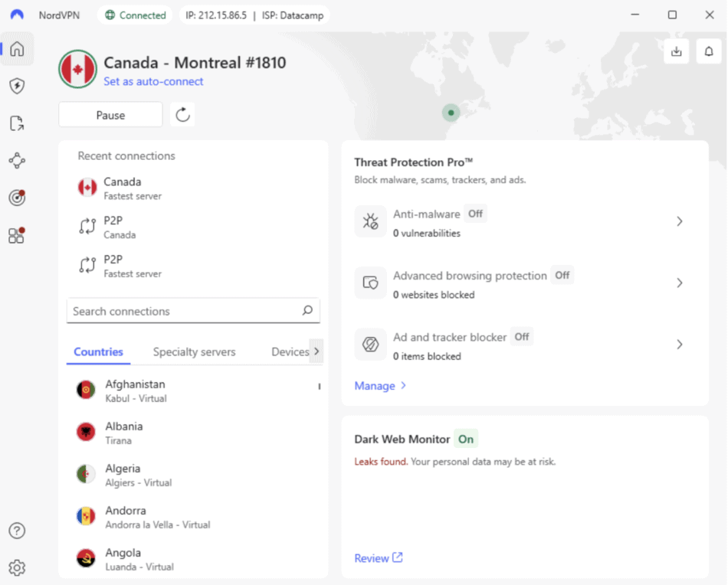Switch to the Specialty servers tab
The height and width of the screenshot is (585, 728).
(x=194, y=352)
